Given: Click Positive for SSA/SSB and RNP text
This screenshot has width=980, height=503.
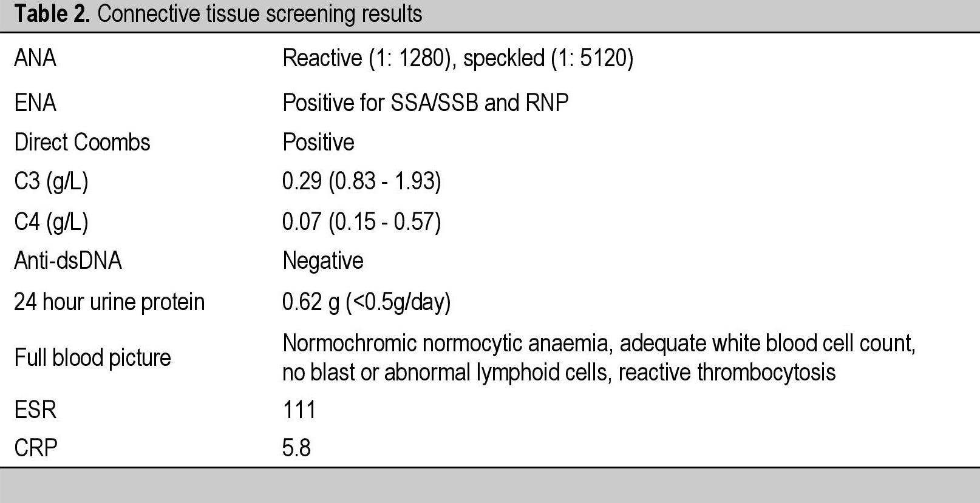Looking at the screenshot, I should pyautogui.click(x=426, y=103).
